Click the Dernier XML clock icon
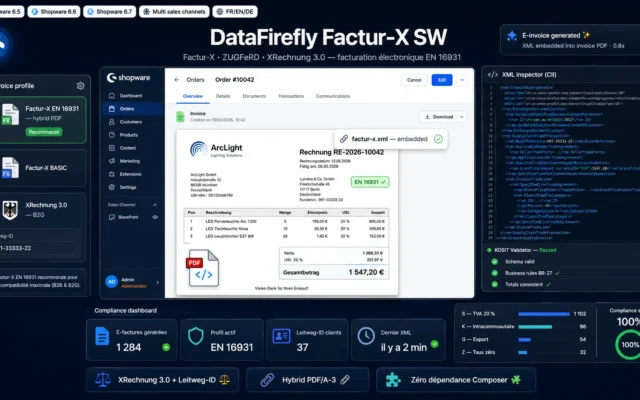Screen dimensions: 640x400 pos(366,336)
